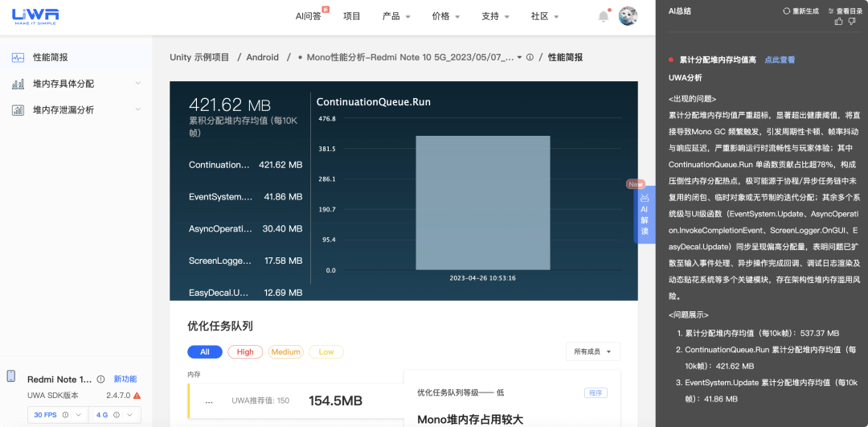Open the AI问答 menu item
The height and width of the screenshot is (427, 868).
pos(309,16)
